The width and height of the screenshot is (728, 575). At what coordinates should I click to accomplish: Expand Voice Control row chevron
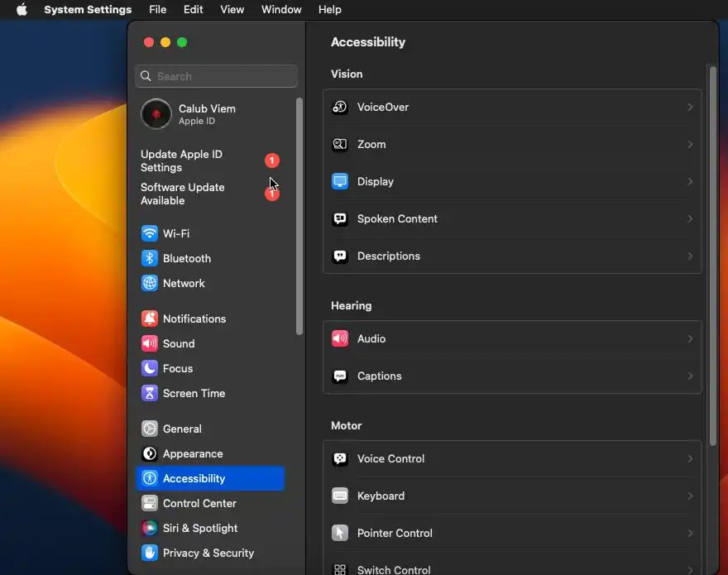[690, 459]
